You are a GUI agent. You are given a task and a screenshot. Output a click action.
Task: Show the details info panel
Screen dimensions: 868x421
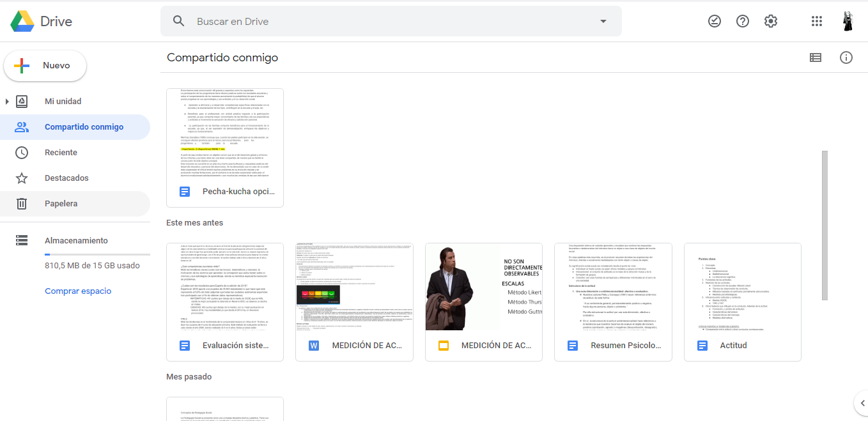[846, 57]
